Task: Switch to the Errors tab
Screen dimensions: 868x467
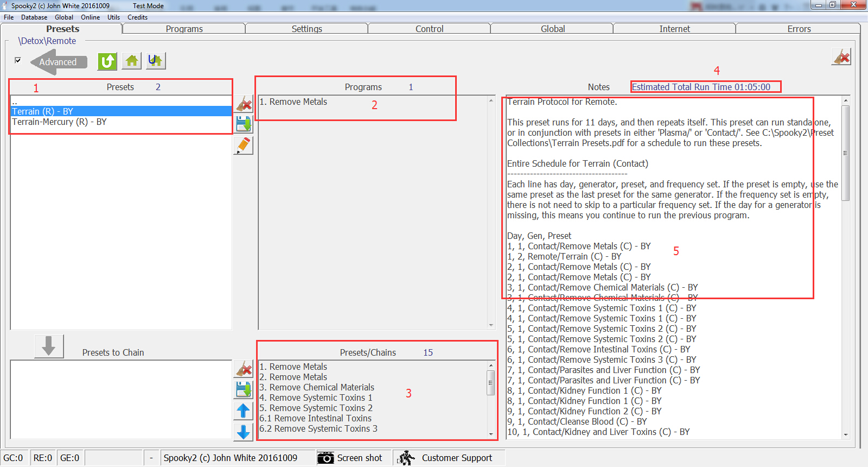Action: 799,29
